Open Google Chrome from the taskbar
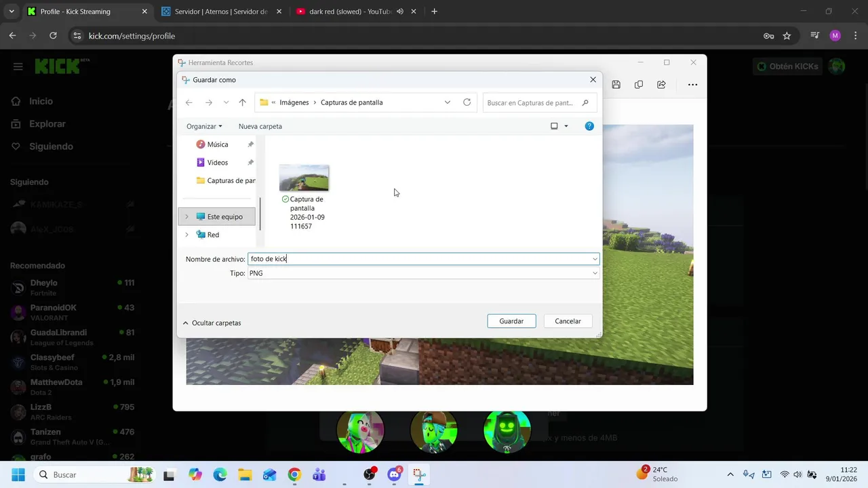This screenshot has width=868, height=488. point(294,474)
